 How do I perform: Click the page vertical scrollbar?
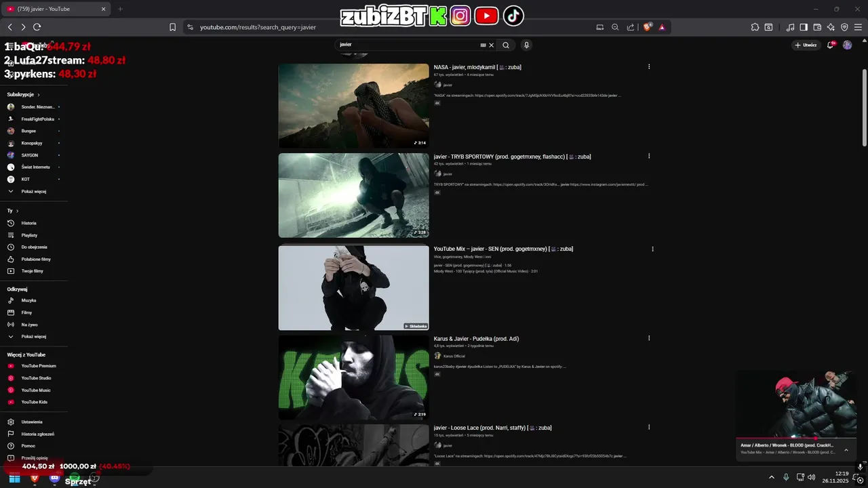click(864, 107)
